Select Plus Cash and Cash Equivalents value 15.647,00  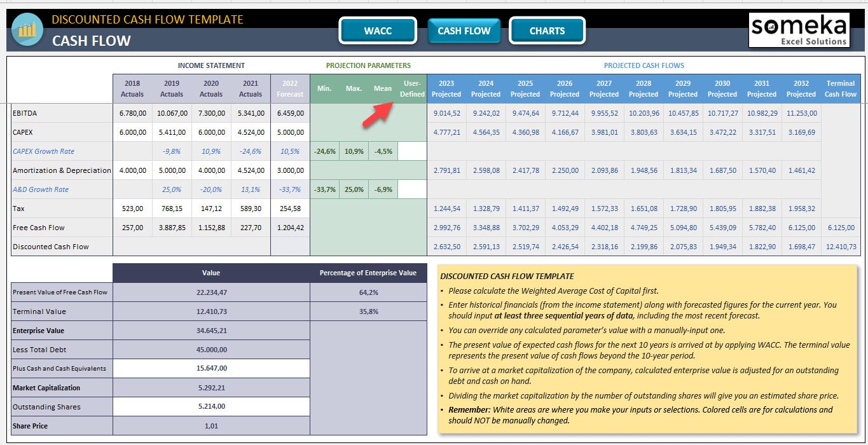pos(211,368)
